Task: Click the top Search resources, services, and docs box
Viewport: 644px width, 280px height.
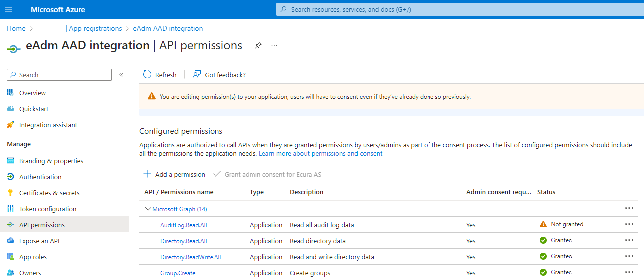Action: (x=460, y=9)
